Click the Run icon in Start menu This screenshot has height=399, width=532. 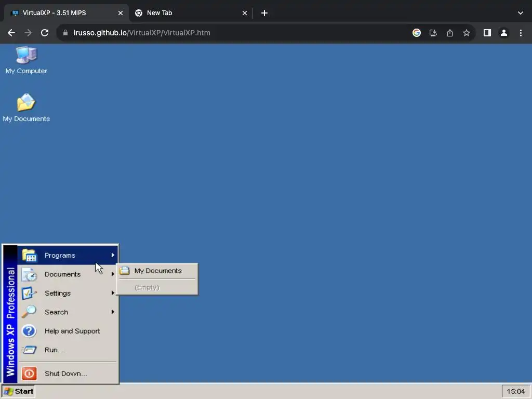click(29, 350)
